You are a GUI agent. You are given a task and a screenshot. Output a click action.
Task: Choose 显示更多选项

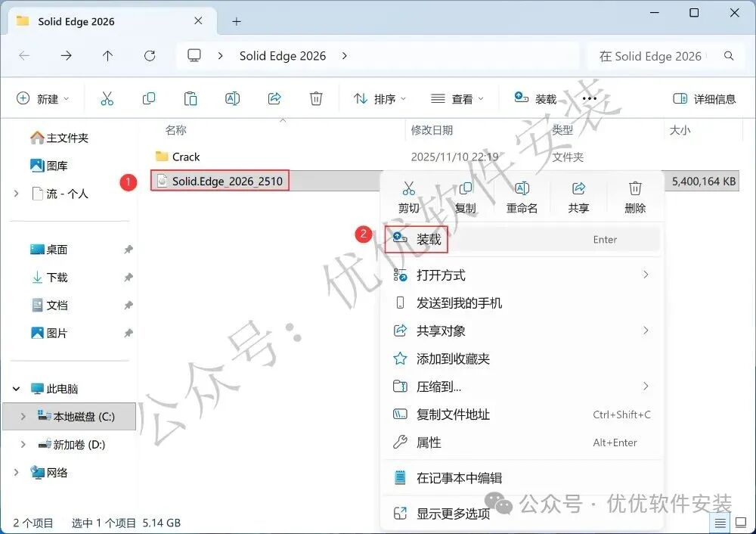pos(522,514)
